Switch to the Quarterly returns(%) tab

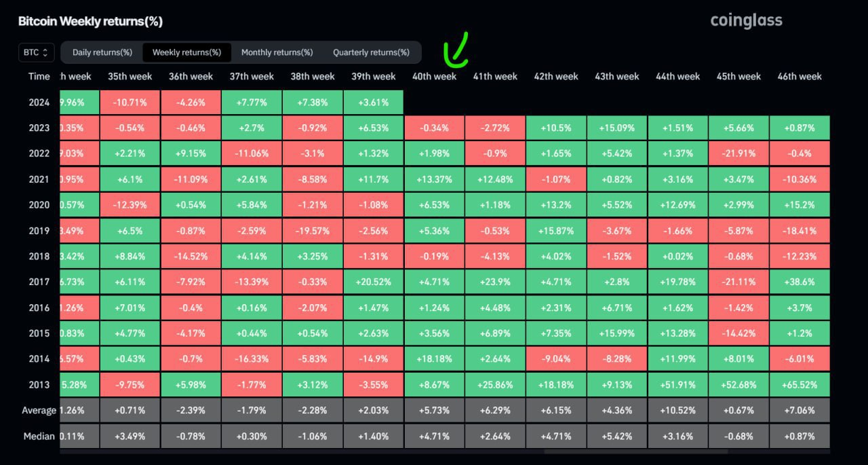click(x=371, y=52)
